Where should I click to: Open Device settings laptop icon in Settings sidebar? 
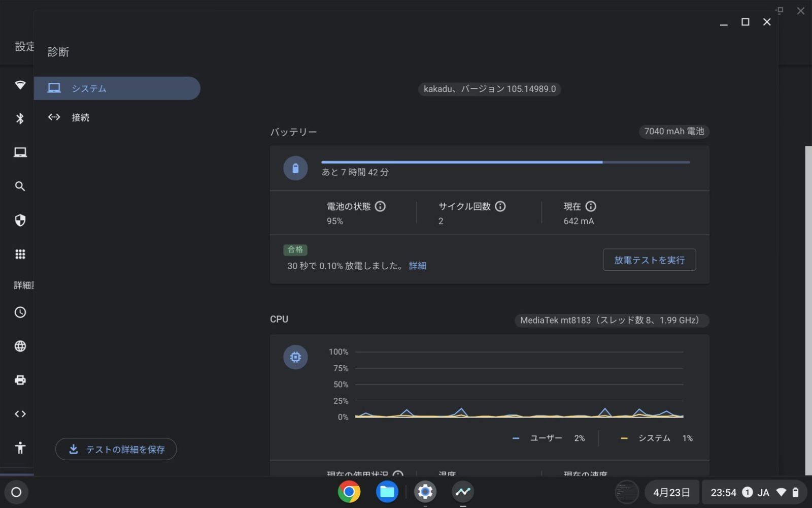point(20,152)
